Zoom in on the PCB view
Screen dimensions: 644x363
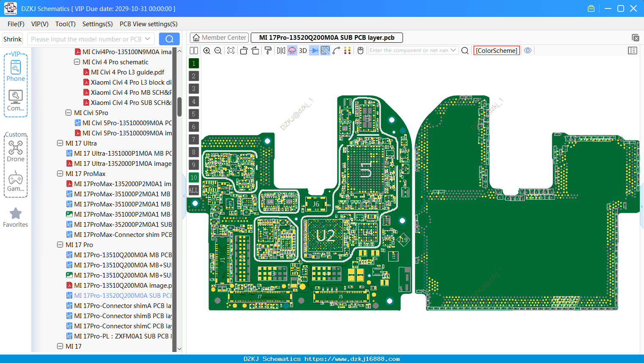pyautogui.click(x=207, y=50)
